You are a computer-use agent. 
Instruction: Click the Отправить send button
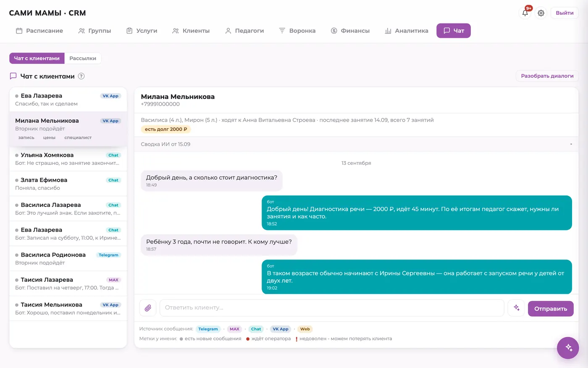pyautogui.click(x=551, y=309)
